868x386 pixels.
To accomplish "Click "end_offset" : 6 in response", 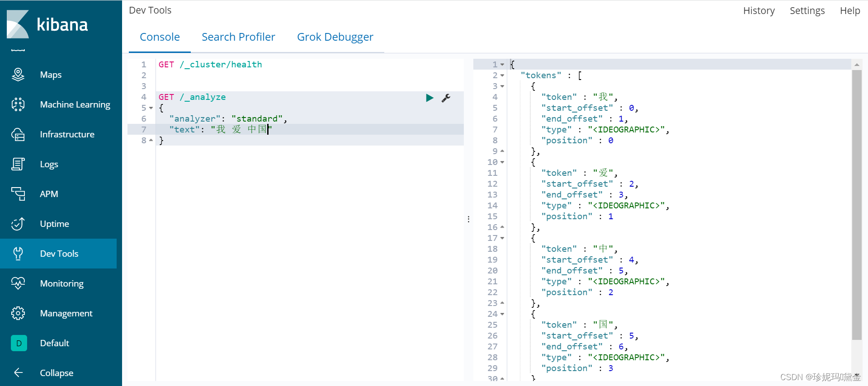I will click(585, 347).
